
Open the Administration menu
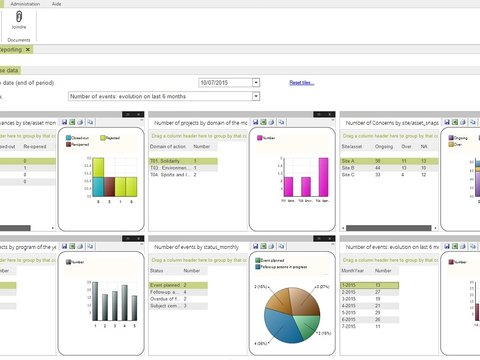[x=25, y=4]
